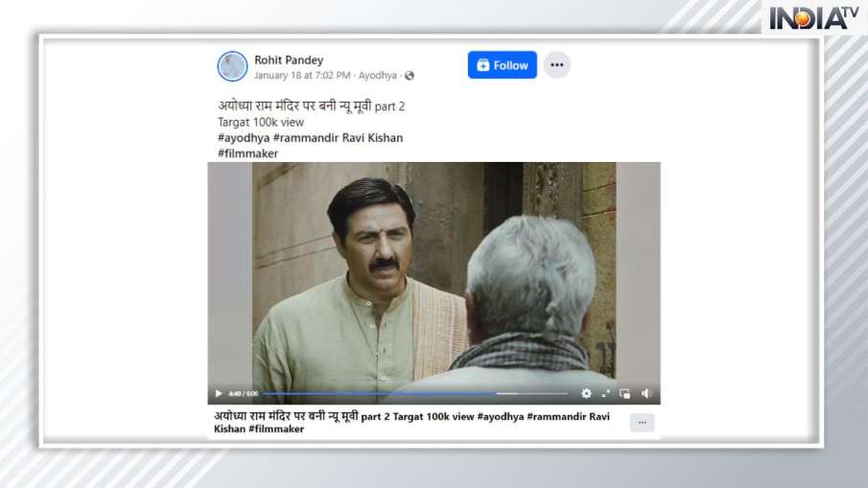The height and width of the screenshot is (488, 868).
Task: Pop the video out into picture-in-picture
Action: [x=625, y=393]
